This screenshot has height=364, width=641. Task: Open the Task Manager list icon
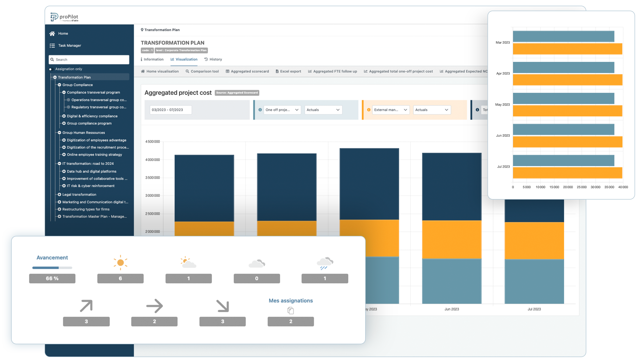(x=52, y=45)
